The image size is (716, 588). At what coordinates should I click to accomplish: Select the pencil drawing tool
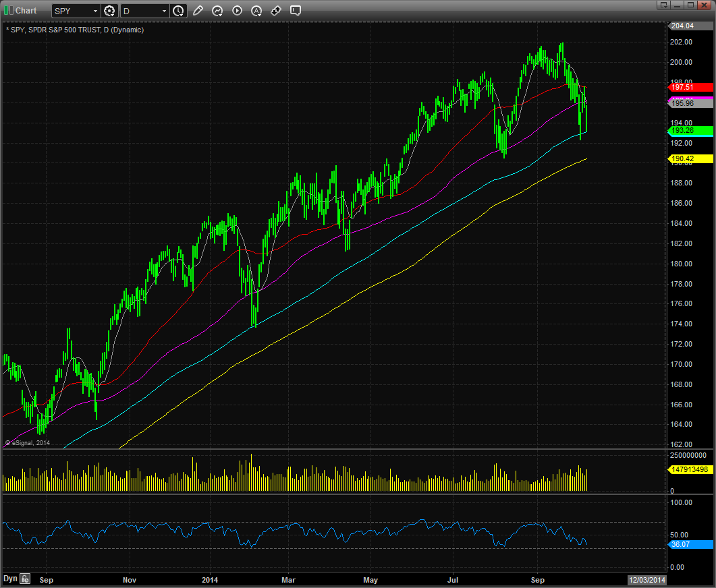pyautogui.click(x=198, y=11)
